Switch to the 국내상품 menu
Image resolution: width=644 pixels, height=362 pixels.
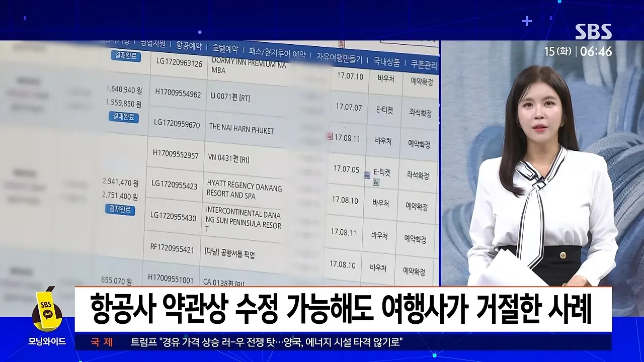pos(386,62)
